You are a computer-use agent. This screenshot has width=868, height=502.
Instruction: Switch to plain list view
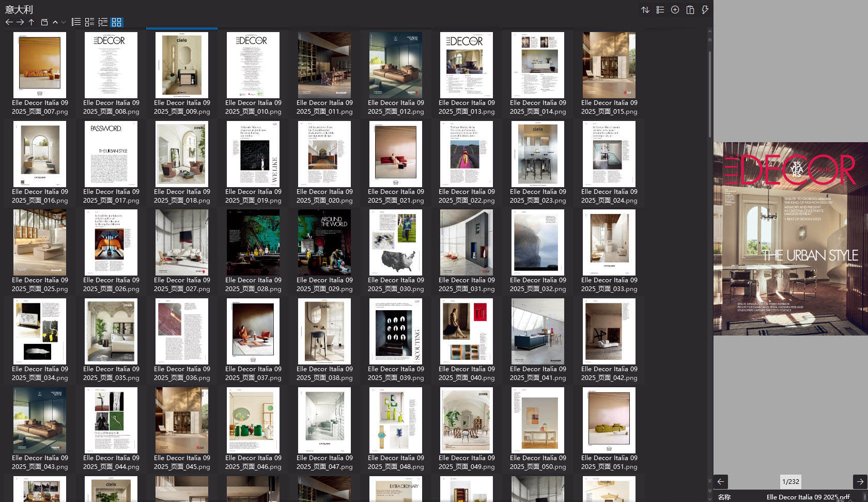[76, 22]
